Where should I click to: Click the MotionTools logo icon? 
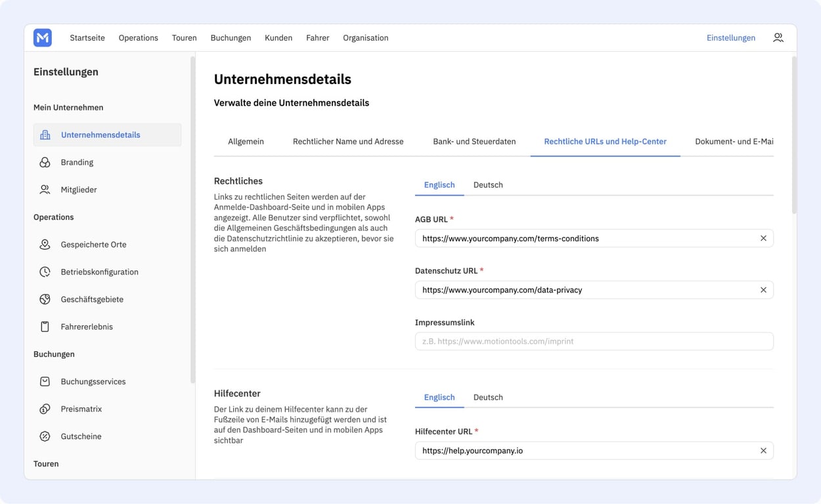(x=43, y=37)
